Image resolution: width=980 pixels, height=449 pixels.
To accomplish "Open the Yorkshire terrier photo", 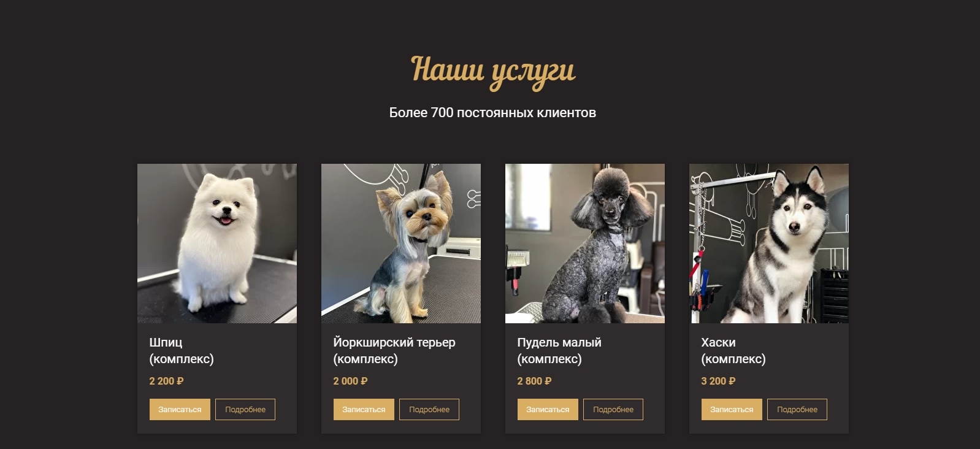I will (x=401, y=244).
